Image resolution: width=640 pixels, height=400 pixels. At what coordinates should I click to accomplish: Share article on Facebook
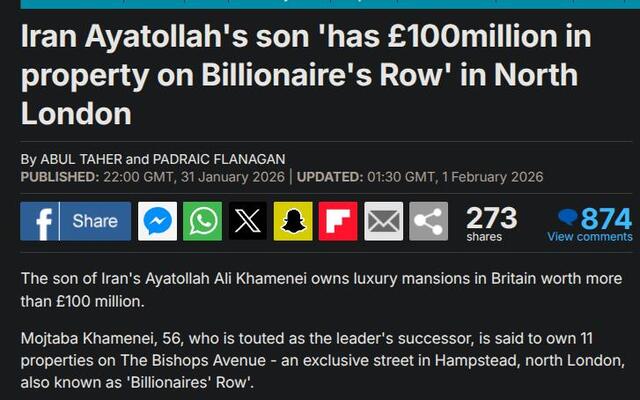pyautogui.click(x=42, y=221)
